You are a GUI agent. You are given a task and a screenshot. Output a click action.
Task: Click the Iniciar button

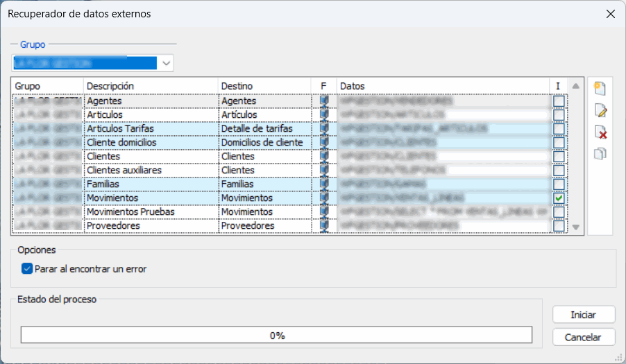pos(583,315)
